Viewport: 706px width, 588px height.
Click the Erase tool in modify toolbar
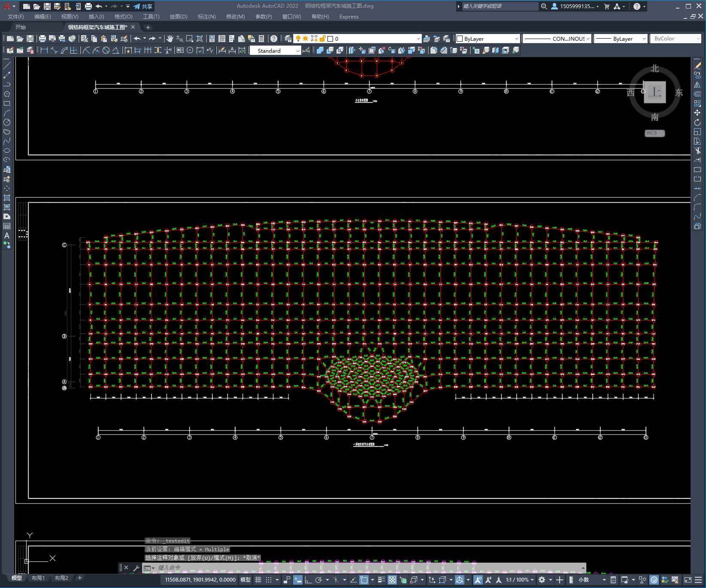697,66
